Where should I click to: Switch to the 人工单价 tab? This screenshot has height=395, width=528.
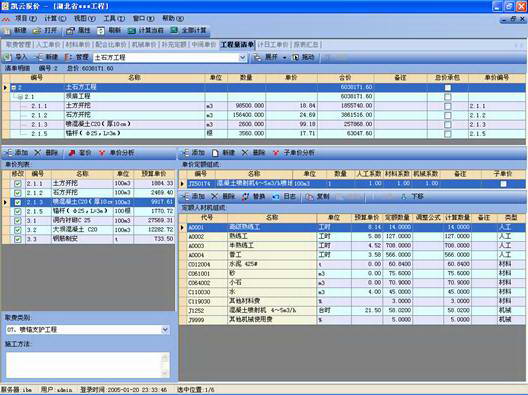point(48,44)
